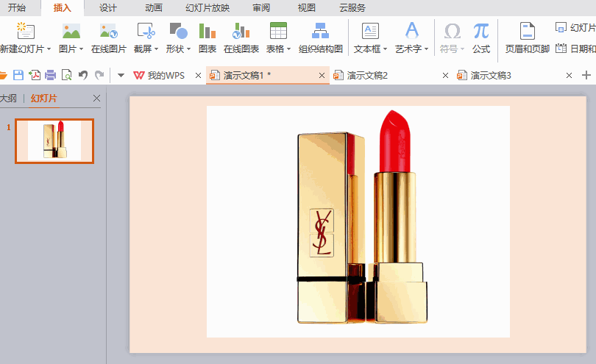The height and width of the screenshot is (364, 596).
Task: Click the Online Chart (在线图表) icon
Action: [x=241, y=31]
